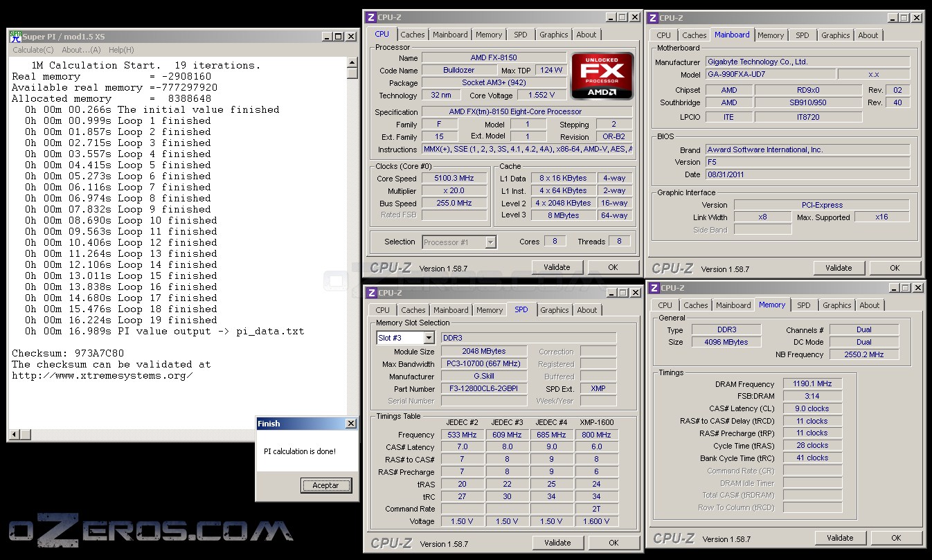
Task: Click Validate in the CPU-Z Mainboard window
Action: click(839, 268)
